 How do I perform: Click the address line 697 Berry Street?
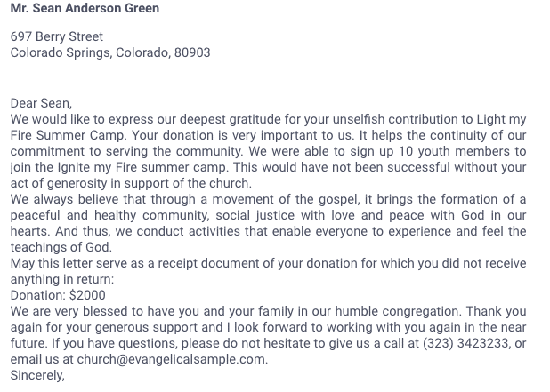click(57, 36)
